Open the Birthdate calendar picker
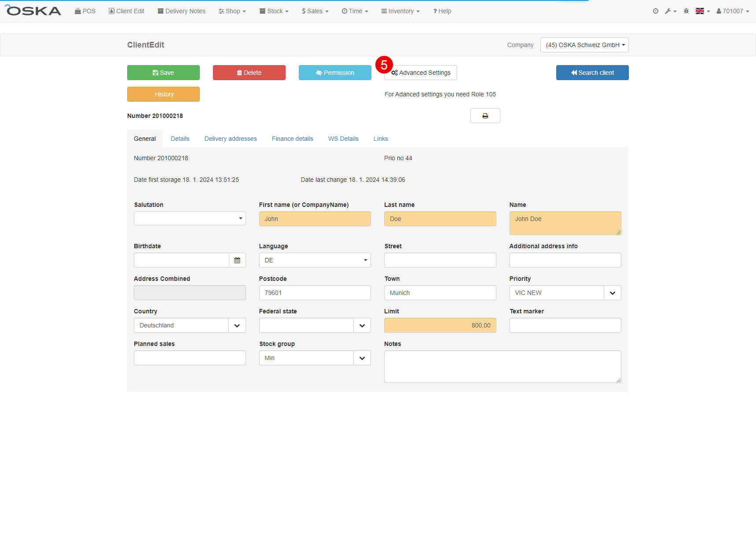The height and width of the screenshot is (559, 756). pyautogui.click(x=237, y=260)
